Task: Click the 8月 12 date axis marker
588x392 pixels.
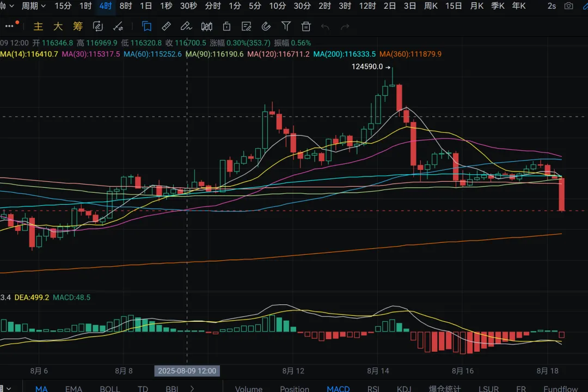Action: coord(293,371)
